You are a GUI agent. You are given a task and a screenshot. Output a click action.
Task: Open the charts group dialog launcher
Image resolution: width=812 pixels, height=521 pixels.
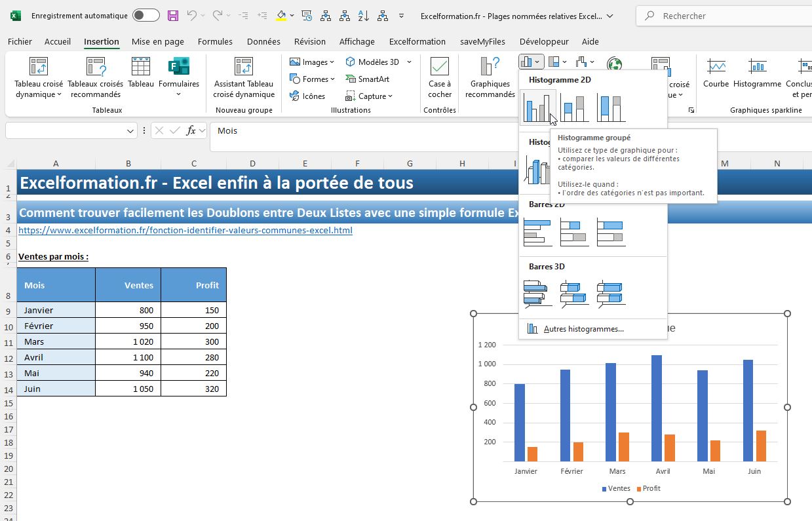point(691,111)
